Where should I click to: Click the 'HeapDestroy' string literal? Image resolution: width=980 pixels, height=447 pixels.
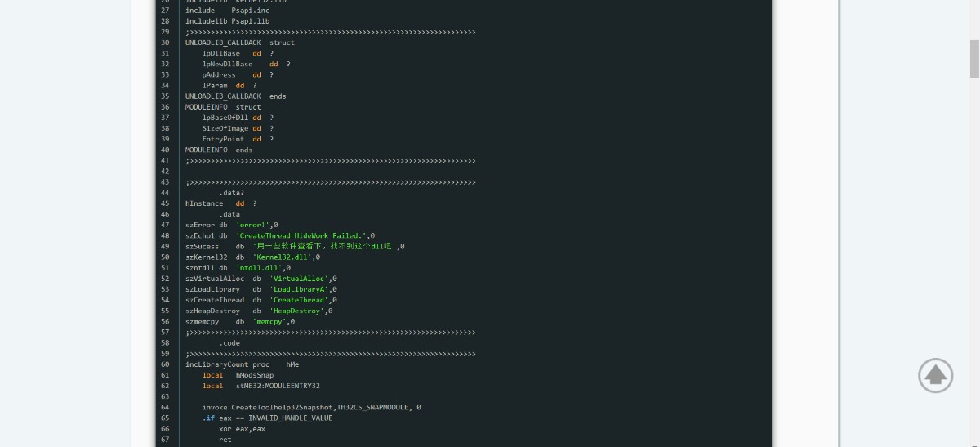click(x=297, y=311)
